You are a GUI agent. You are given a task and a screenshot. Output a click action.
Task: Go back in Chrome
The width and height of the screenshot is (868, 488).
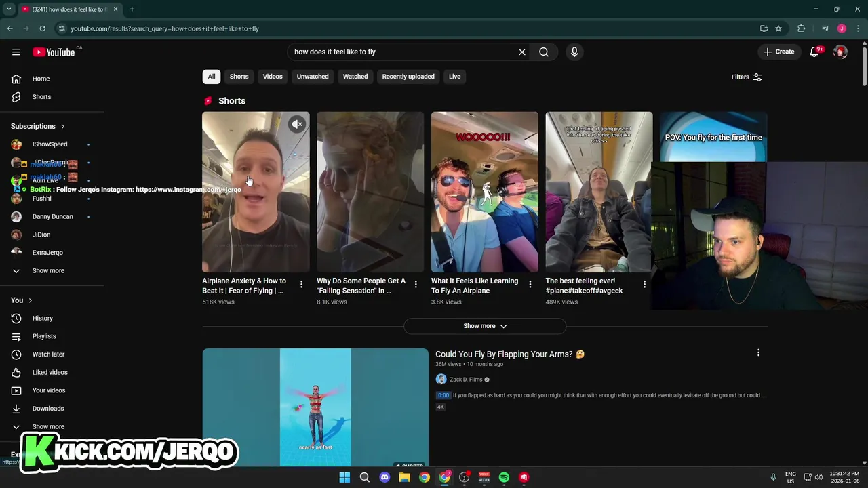9,28
